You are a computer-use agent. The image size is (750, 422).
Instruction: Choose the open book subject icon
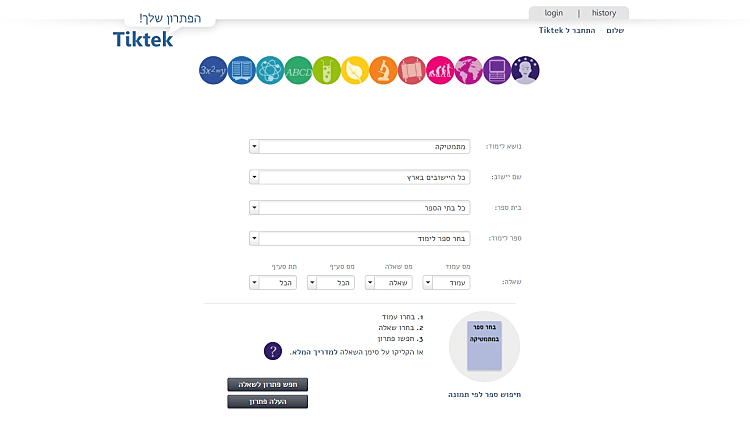pos(242,70)
